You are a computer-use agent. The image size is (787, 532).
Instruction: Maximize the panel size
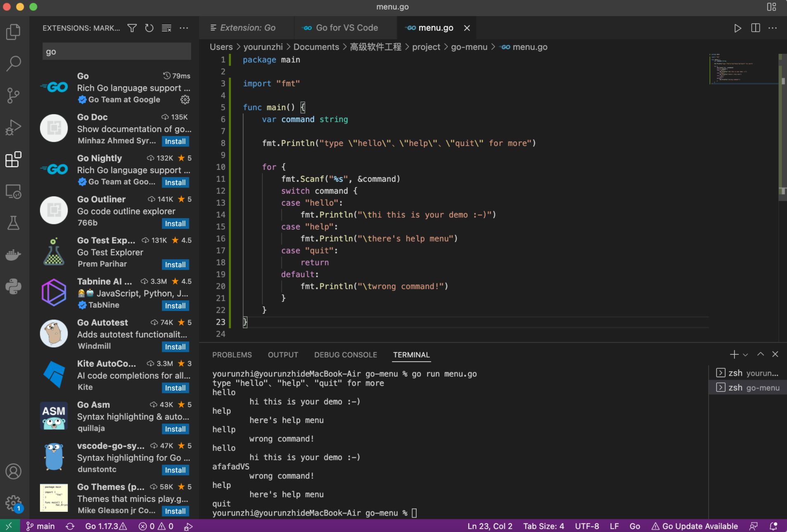pos(761,354)
